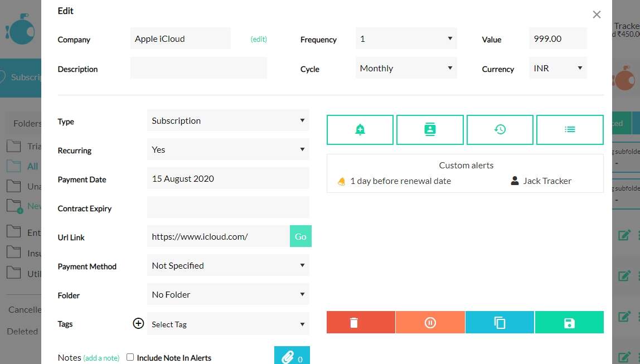
Task: Click the paperclip attachments button
Action: point(292,357)
